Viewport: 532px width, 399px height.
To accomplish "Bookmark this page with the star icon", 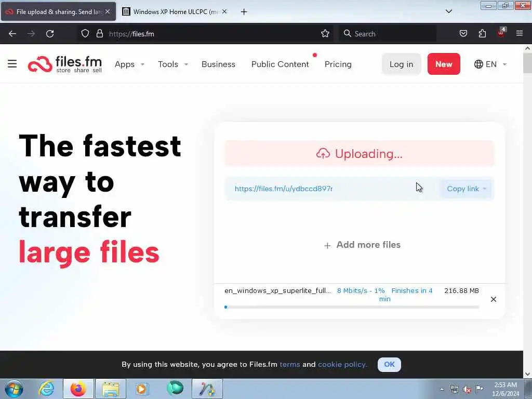I will coord(325,34).
